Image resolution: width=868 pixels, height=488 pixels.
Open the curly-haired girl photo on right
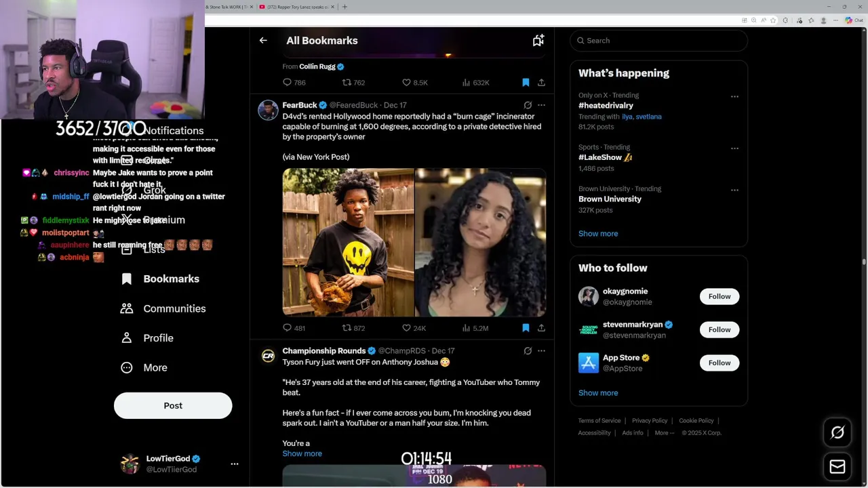pos(480,243)
